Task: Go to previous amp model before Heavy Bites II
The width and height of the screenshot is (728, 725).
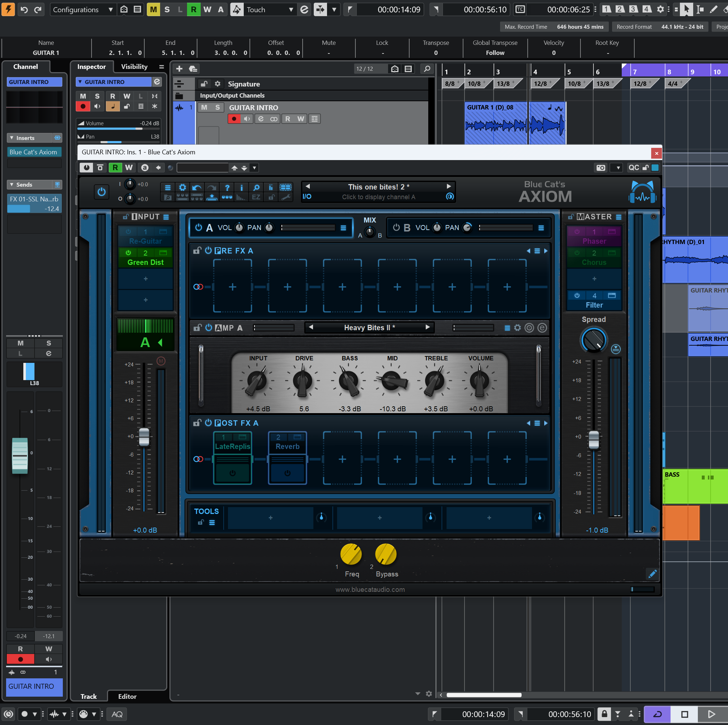Action: [x=311, y=327]
